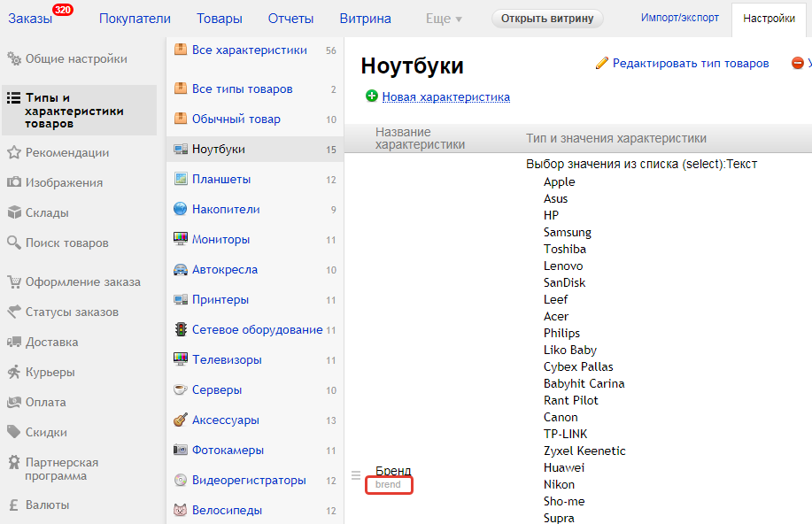Click the Nikon brand value
Image resolution: width=812 pixels, height=524 pixels.
[x=560, y=484]
